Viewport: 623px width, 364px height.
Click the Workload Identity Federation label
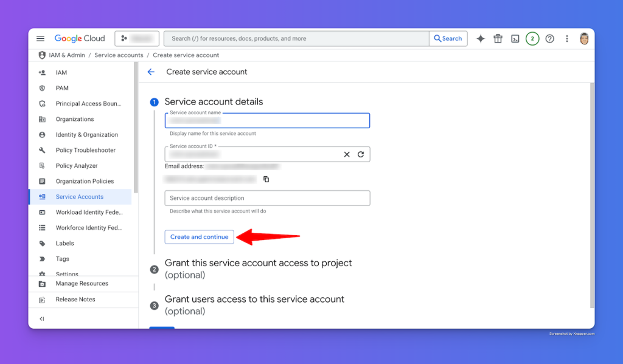coord(89,212)
